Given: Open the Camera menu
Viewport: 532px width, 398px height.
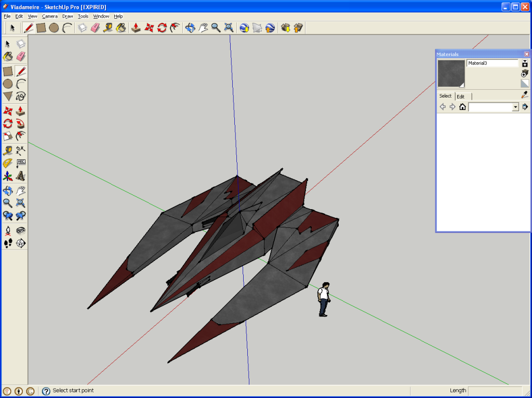Looking at the screenshot, I should click(49, 16).
